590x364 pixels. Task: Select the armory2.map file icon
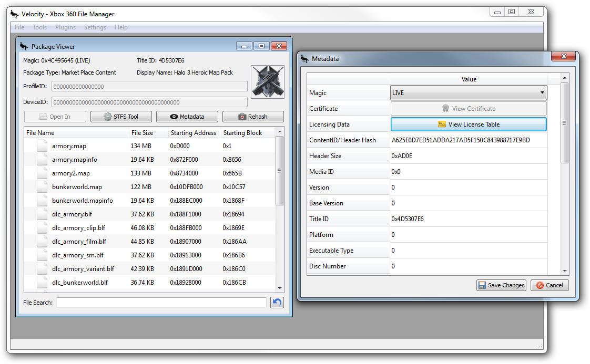click(x=42, y=173)
